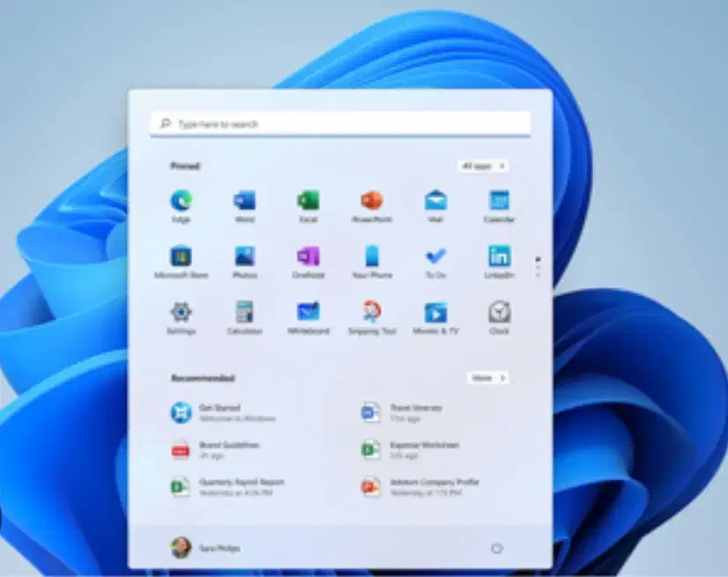Image resolution: width=728 pixels, height=577 pixels.
Task: Open the Snipping Tool
Action: (371, 313)
